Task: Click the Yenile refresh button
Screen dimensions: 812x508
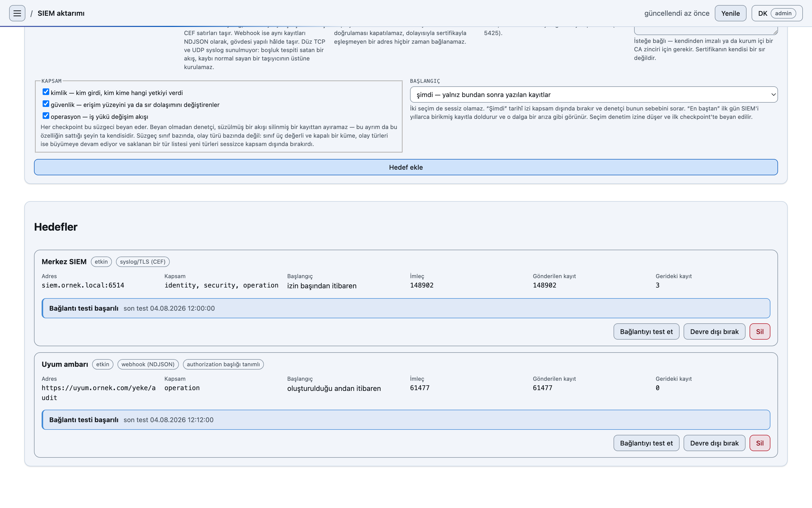Action: pyautogui.click(x=730, y=13)
